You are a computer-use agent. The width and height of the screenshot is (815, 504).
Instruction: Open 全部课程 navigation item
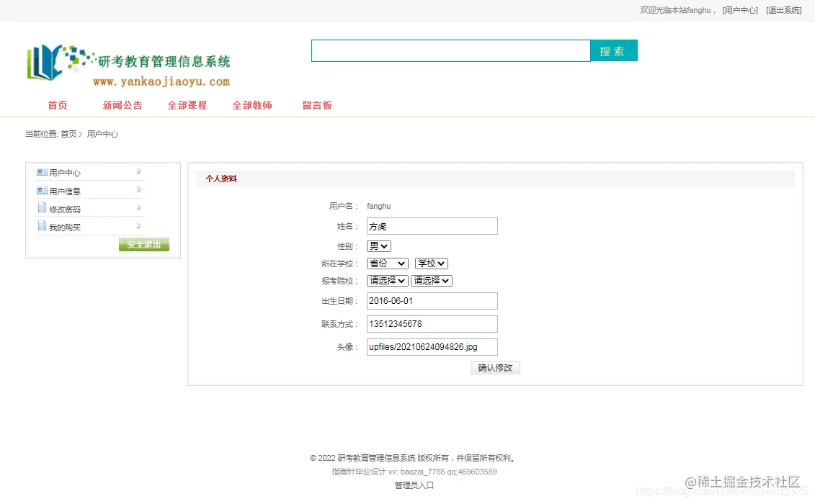click(x=187, y=105)
